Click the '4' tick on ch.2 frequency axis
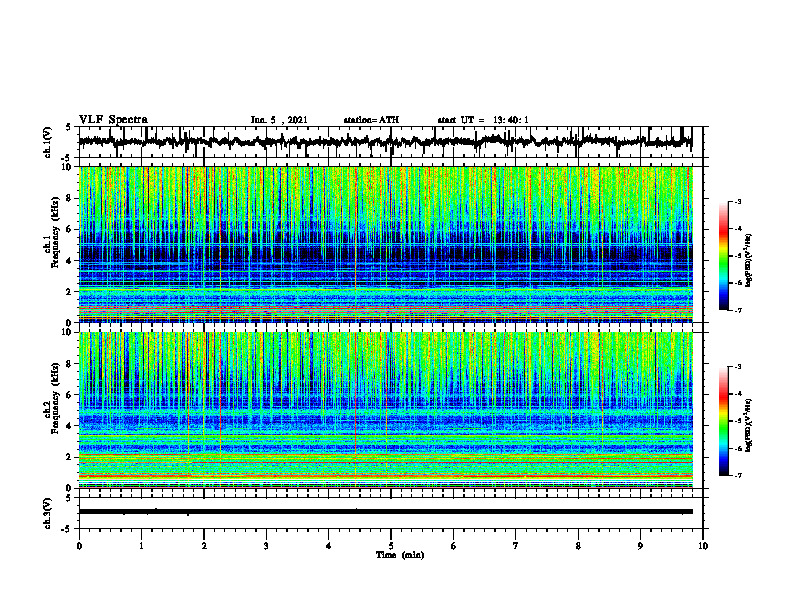This screenshot has width=792, height=612. point(70,426)
